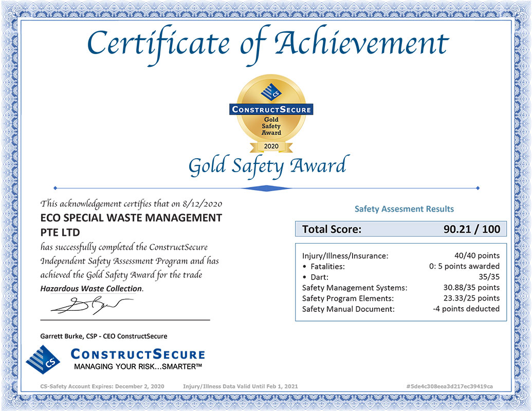Click CS-Safety Account Expires: December 2, 2020
The image size is (532, 411).
[102, 386]
